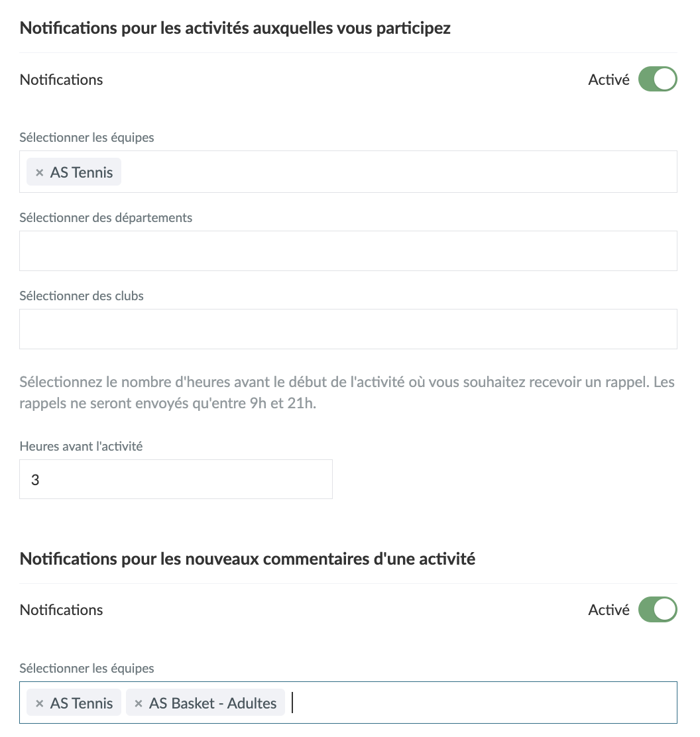This screenshot has width=700, height=737.
Task: Remove AS Tennis from new comments teams
Action: click(40, 704)
